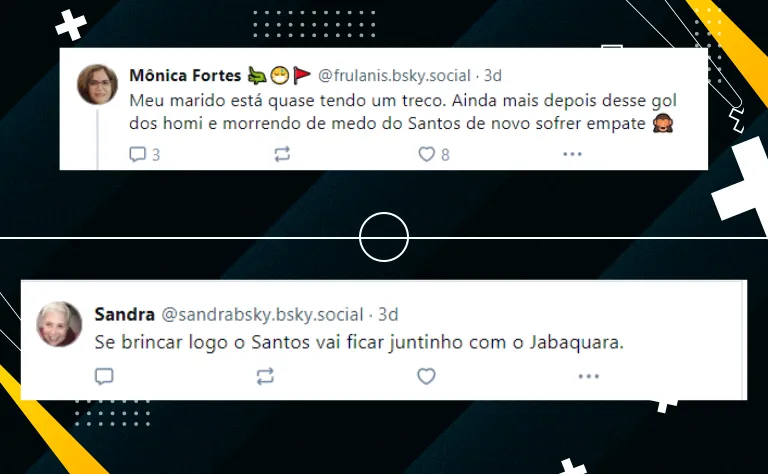View the 8 likes count on Mônica's post
Viewport: 768px width, 474px height.
[445, 155]
